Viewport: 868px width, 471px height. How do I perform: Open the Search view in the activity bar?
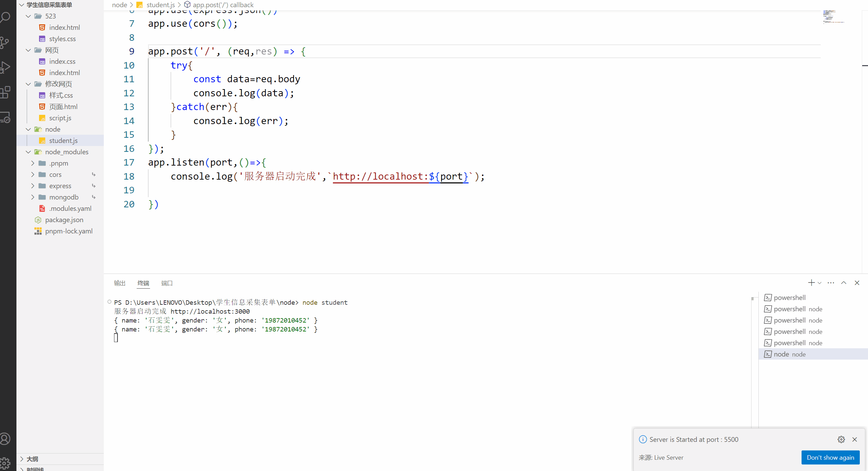click(6, 17)
